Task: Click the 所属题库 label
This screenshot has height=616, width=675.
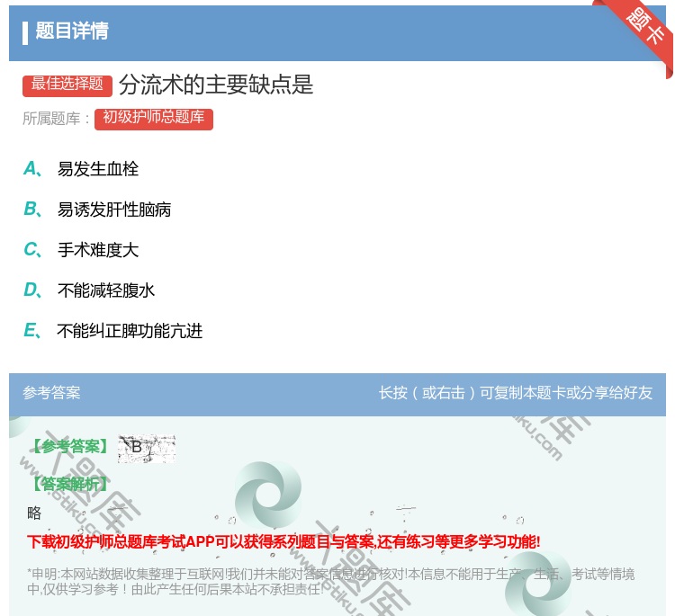Action: (x=56, y=119)
